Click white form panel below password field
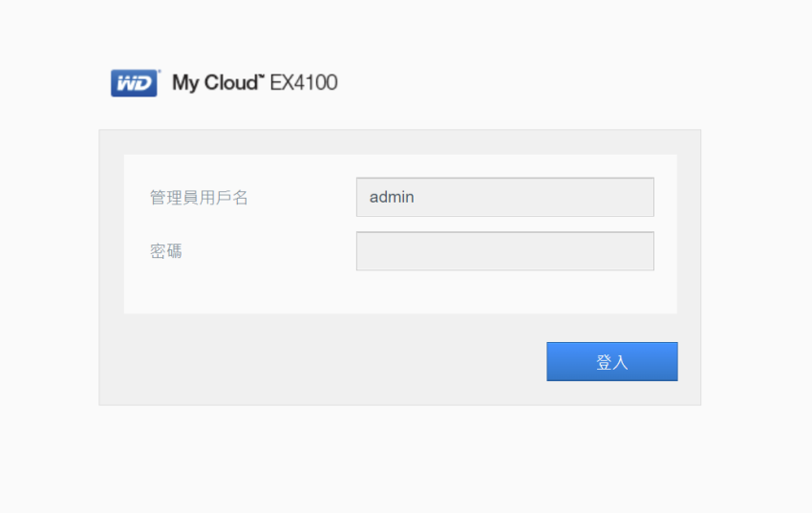This screenshot has width=812, height=513. pos(400,292)
